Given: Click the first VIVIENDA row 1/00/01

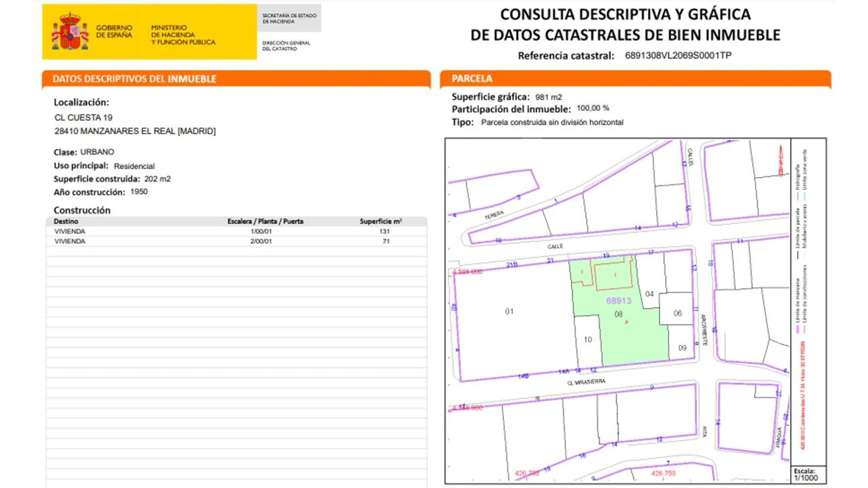Looking at the screenshot, I should (x=236, y=231).
